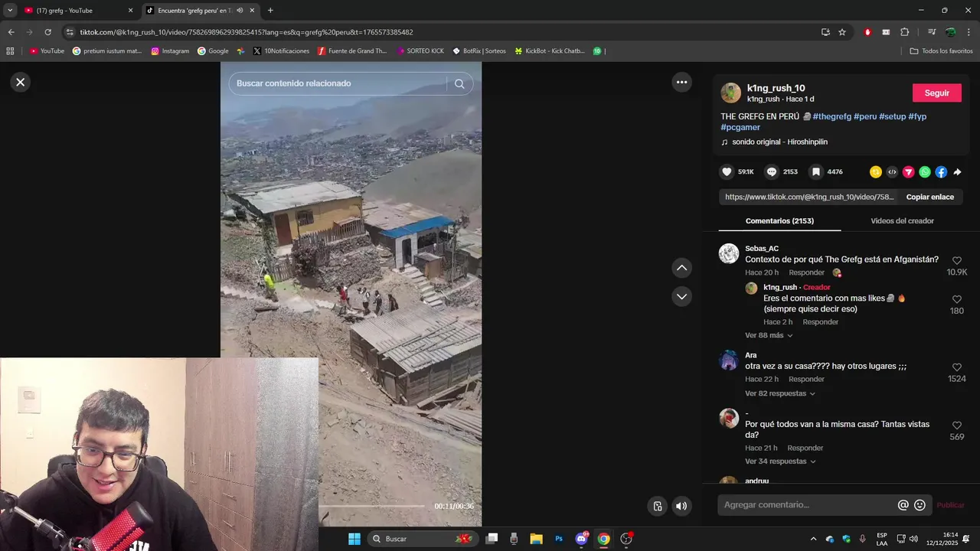Share the video to Facebook
Viewport: 980px width, 551px height.
pyautogui.click(x=941, y=172)
